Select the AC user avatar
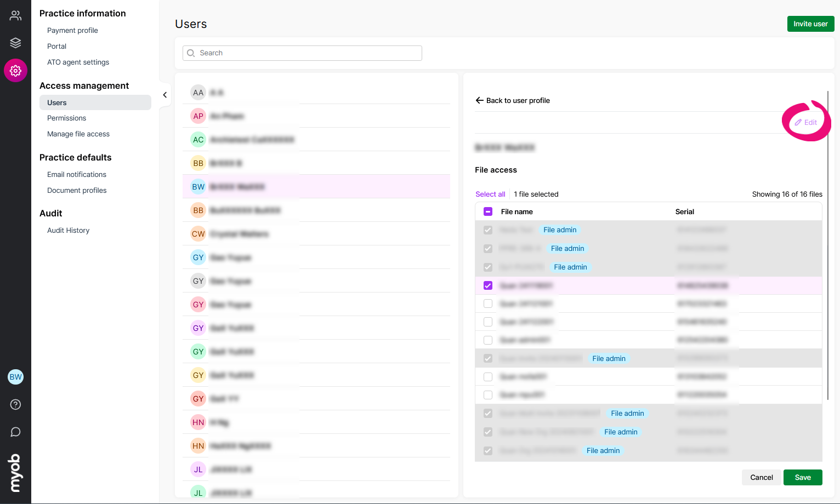This screenshot has width=840, height=504. point(198,140)
